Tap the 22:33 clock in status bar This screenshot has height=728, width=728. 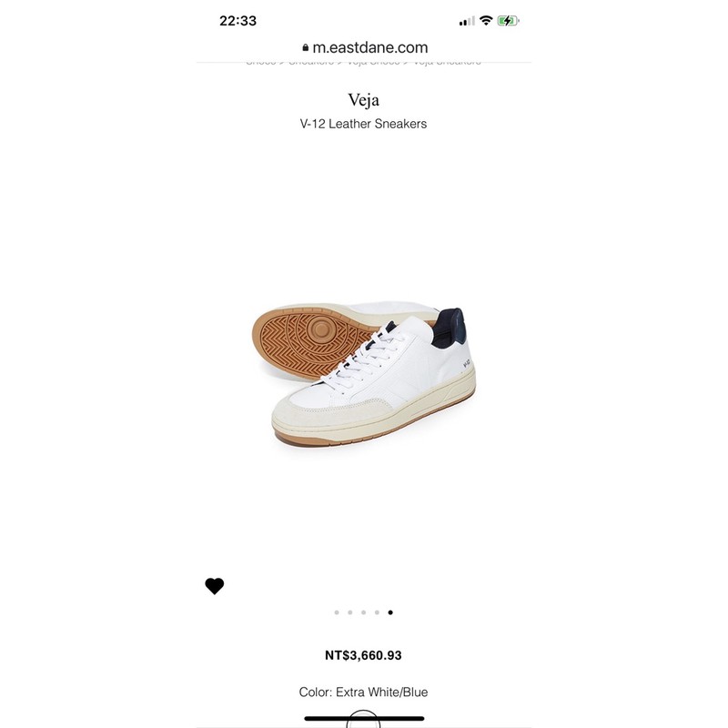point(238,21)
